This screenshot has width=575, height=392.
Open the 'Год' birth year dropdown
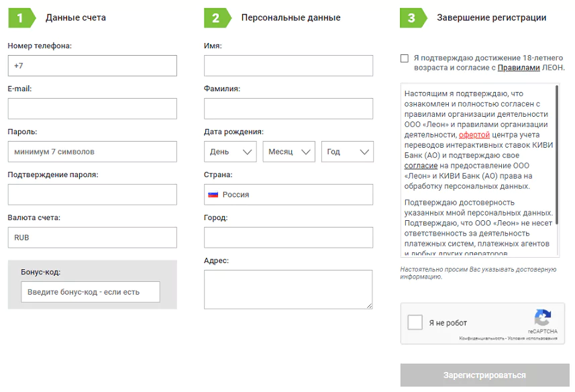click(348, 152)
